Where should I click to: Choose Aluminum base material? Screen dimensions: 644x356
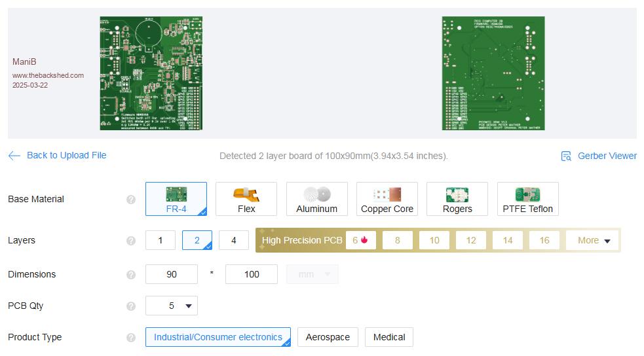316,199
